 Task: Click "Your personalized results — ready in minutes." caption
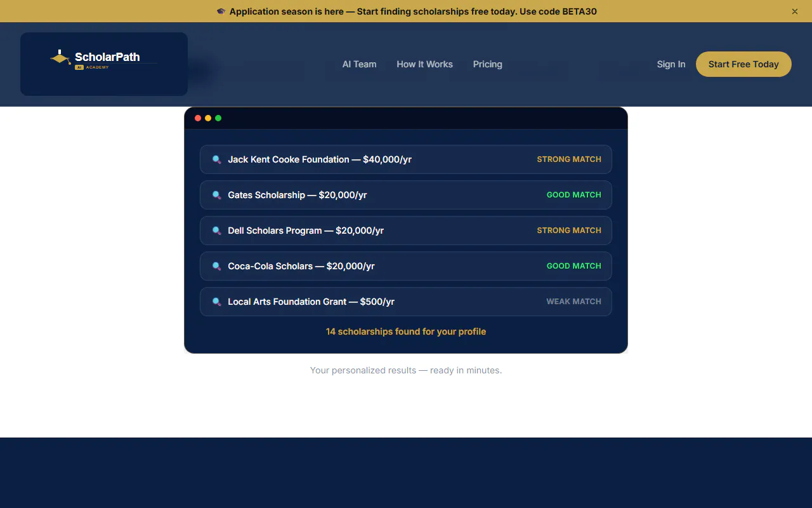tap(406, 370)
